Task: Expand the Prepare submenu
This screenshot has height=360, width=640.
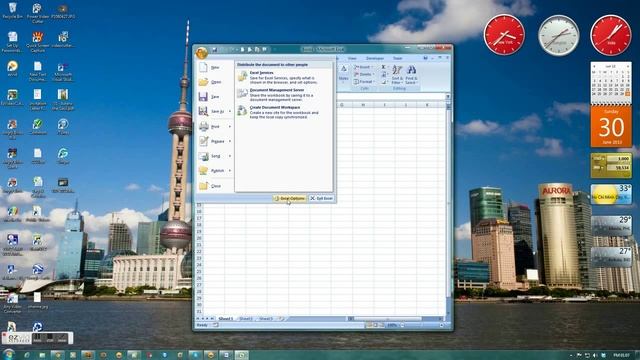Action: (215, 141)
